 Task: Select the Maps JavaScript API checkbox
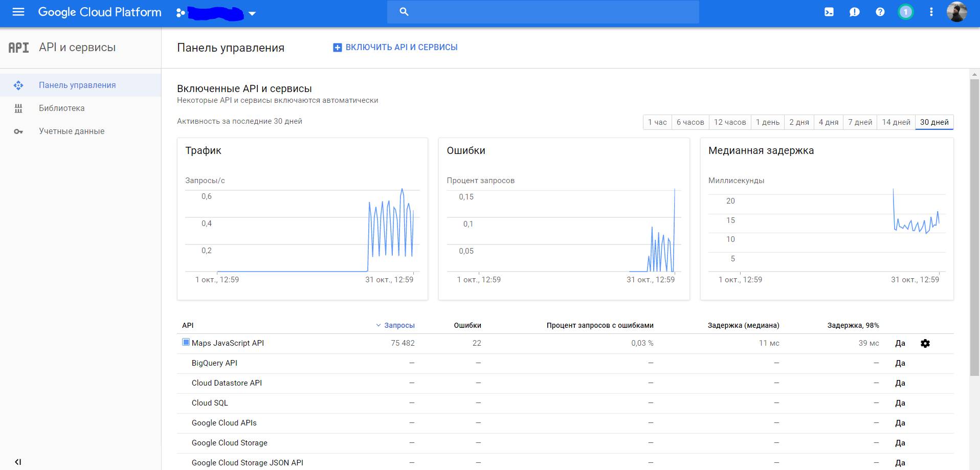185,342
